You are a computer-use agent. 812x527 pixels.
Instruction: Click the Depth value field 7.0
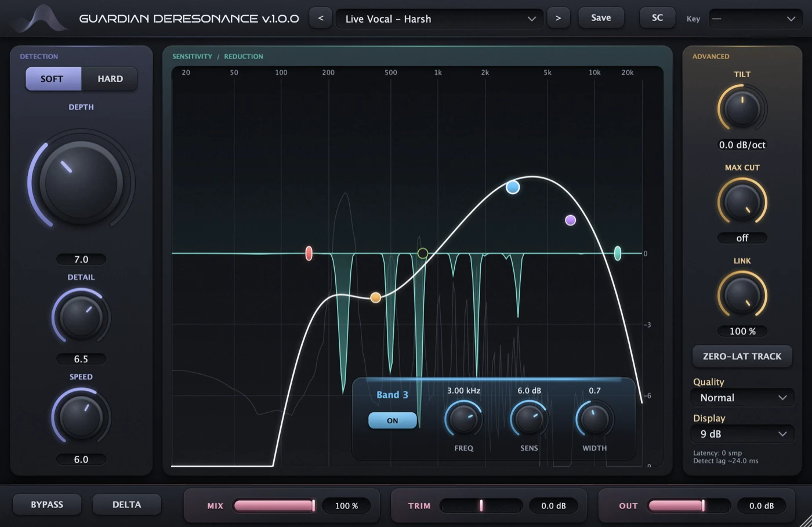pos(81,259)
